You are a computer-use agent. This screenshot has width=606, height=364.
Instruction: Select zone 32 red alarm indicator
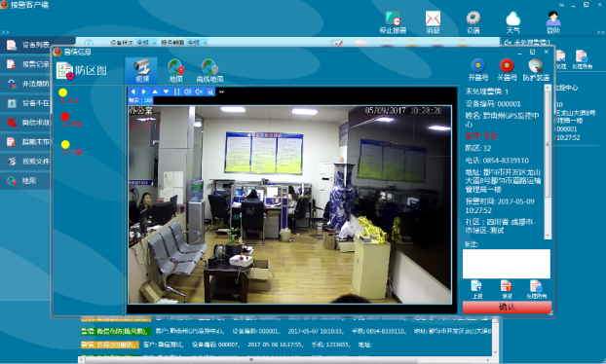(x=65, y=116)
